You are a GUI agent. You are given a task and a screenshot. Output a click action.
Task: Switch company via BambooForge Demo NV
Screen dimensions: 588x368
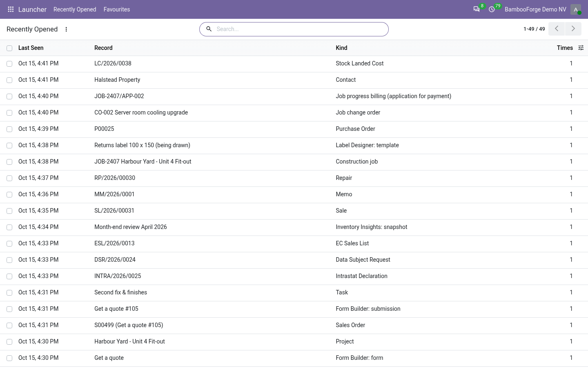click(535, 9)
